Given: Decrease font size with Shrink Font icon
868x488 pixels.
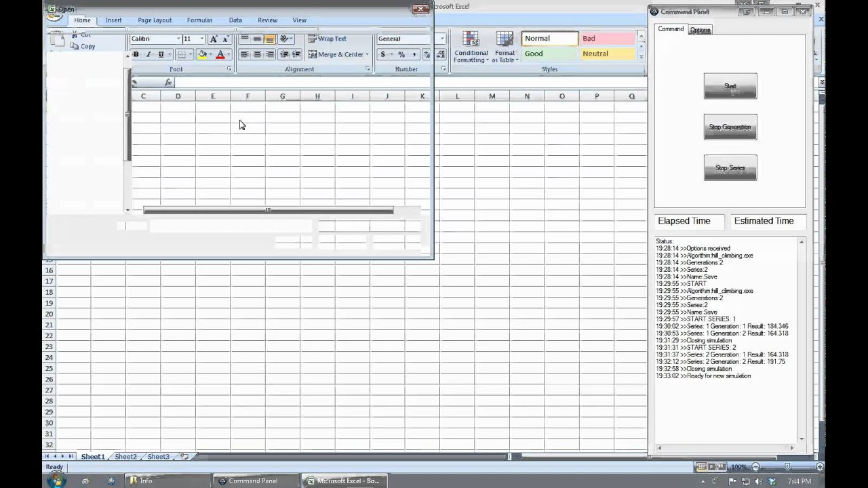Looking at the screenshot, I should click(226, 39).
